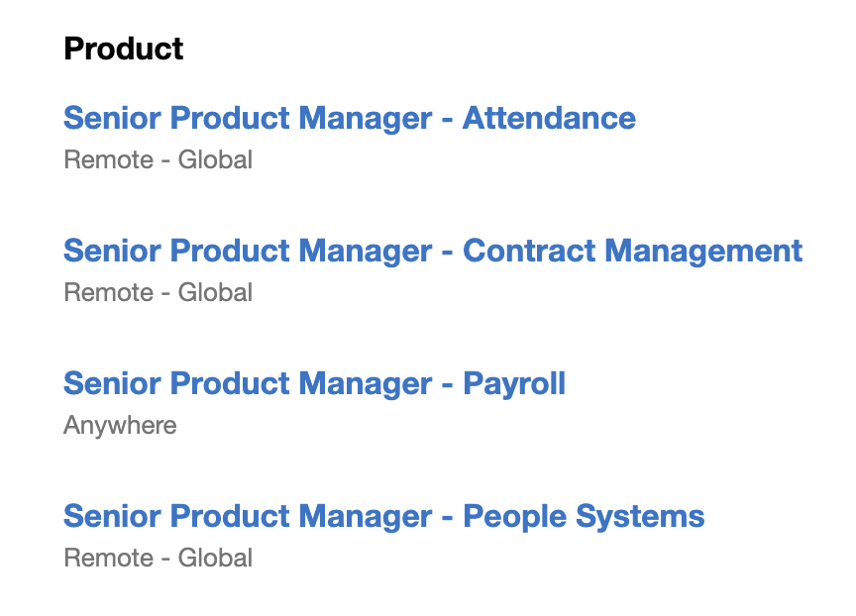Click the words Contract Management in second title
856x616 pixels.
point(633,251)
